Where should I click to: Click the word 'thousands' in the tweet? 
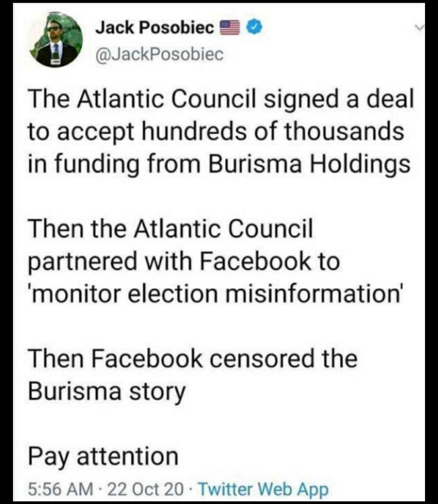click(x=344, y=131)
